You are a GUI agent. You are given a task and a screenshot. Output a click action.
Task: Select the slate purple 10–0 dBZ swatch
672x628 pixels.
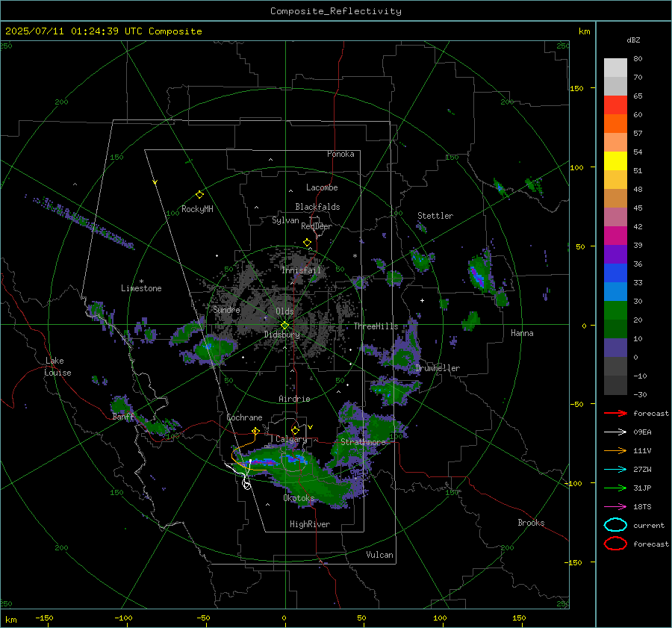coord(615,347)
